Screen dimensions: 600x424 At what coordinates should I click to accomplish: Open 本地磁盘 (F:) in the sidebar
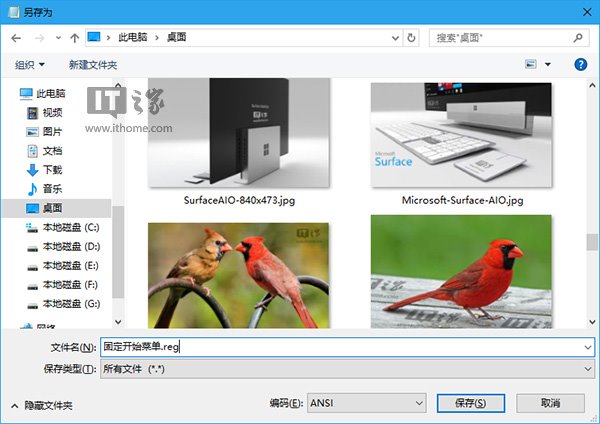(62, 285)
